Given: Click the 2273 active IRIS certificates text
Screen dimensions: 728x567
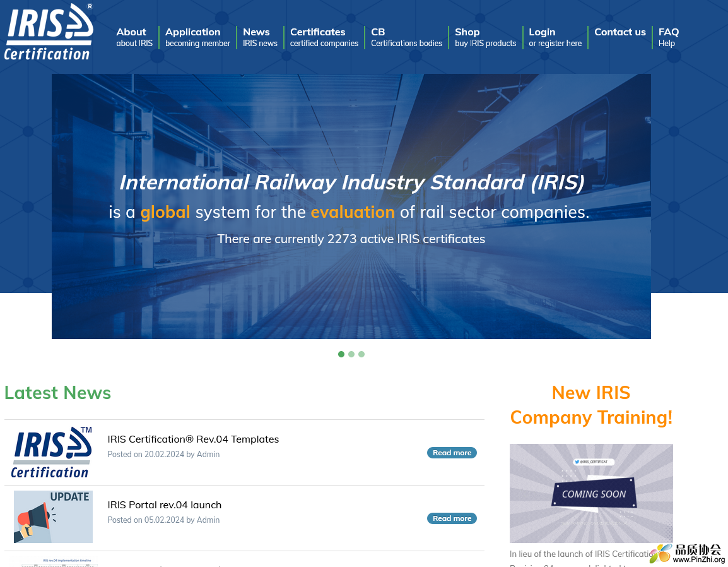Looking at the screenshot, I should point(351,239).
